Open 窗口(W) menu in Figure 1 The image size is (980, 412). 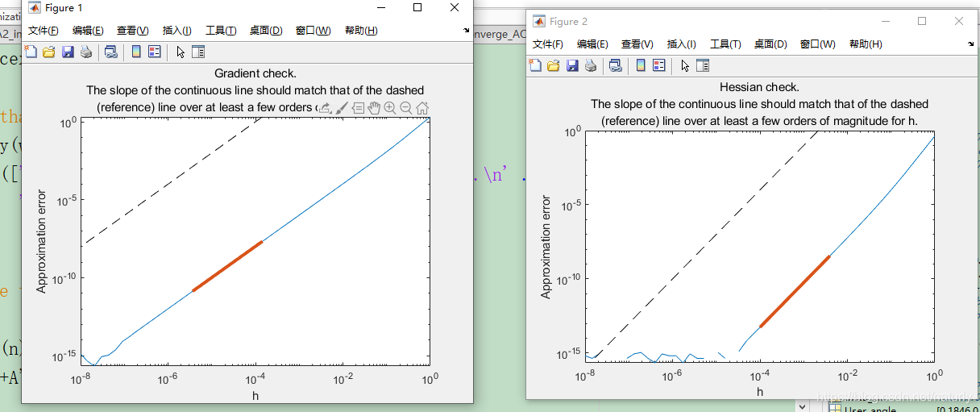pyautogui.click(x=314, y=31)
